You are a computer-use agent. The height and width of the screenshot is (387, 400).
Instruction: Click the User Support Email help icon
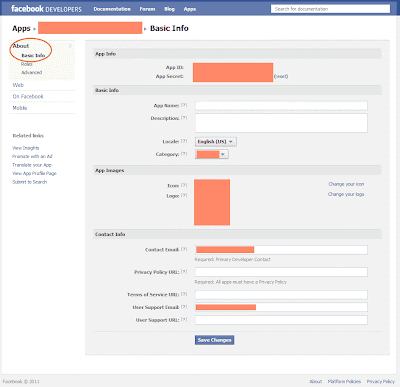point(184,307)
